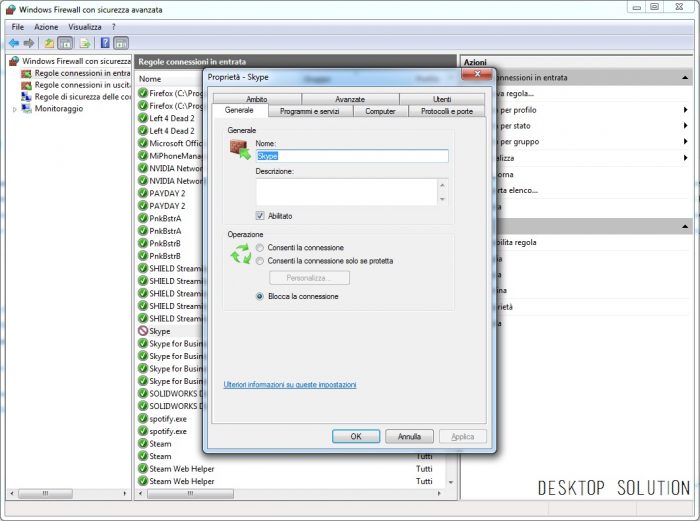Screen dimensions: 700x521
Task: Click the Nome text field containing Skype
Action: (352, 156)
